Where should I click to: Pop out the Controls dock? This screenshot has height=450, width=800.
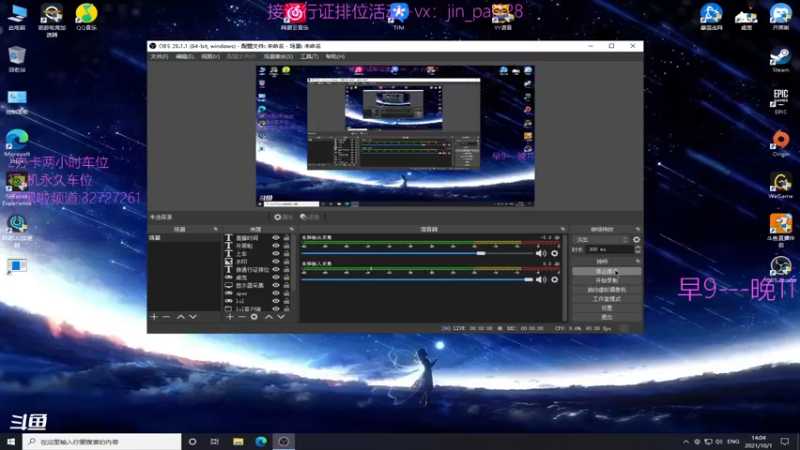[638, 261]
